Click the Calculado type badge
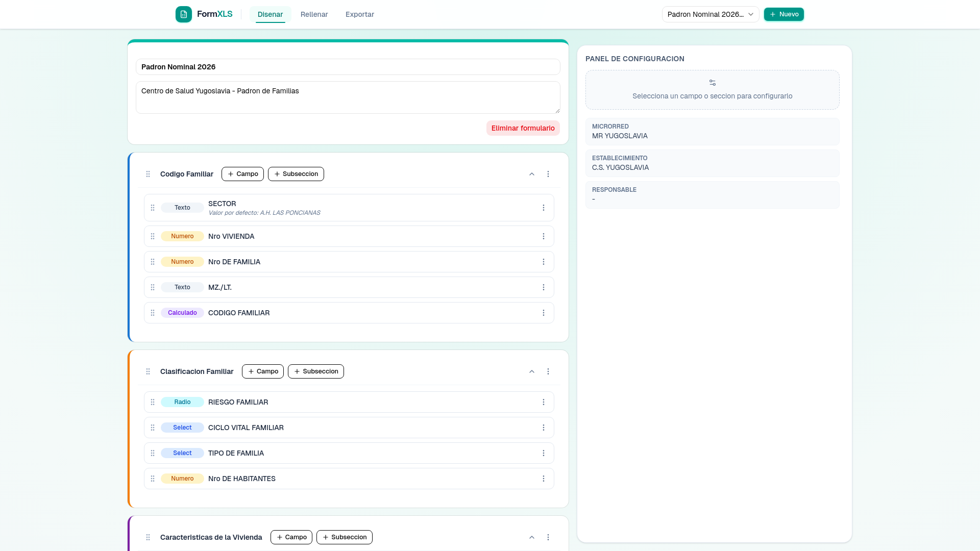Image resolution: width=980 pixels, height=551 pixels. [182, 313]
